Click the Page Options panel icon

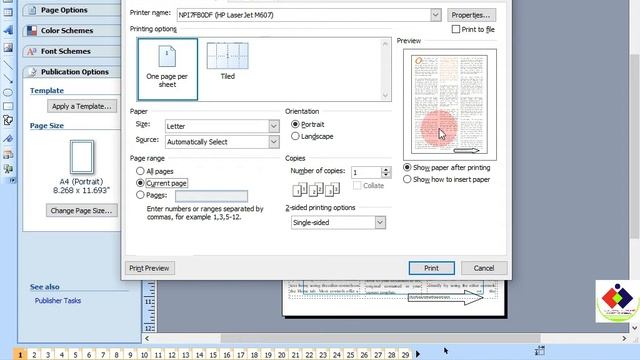pyautogui.click(x=32, y=10)
